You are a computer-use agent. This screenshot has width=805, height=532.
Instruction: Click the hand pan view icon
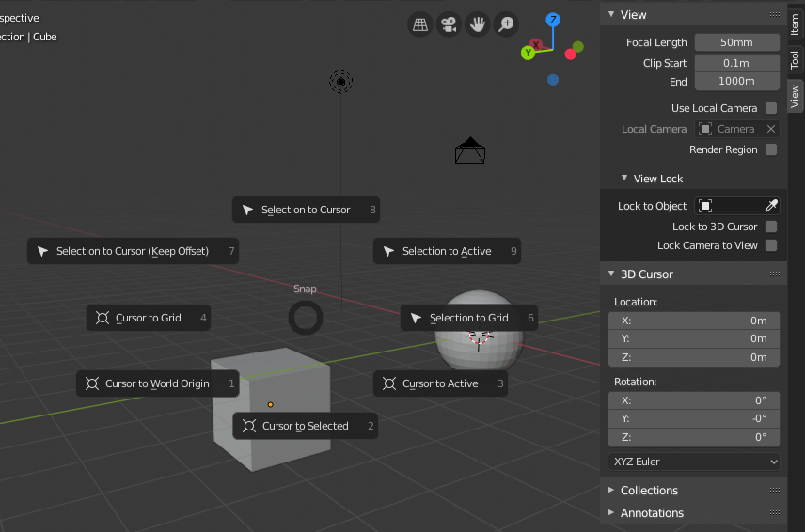(478, 24)
